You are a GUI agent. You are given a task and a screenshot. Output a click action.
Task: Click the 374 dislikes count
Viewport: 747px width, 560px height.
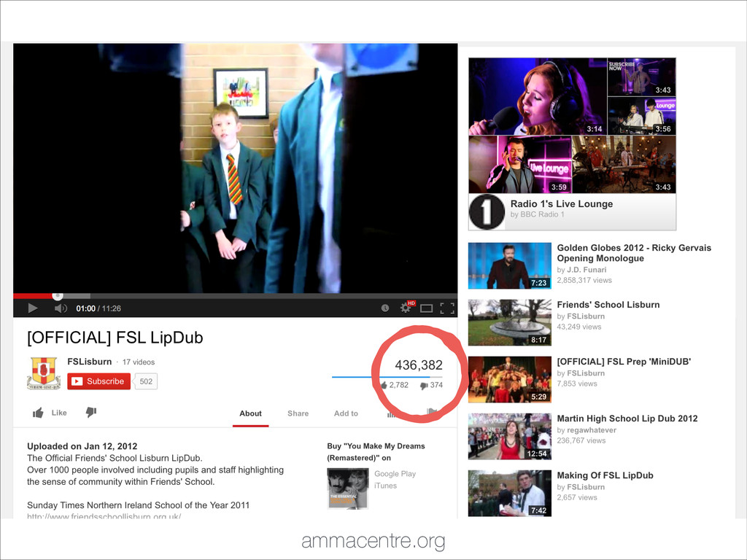click(431, 385)
